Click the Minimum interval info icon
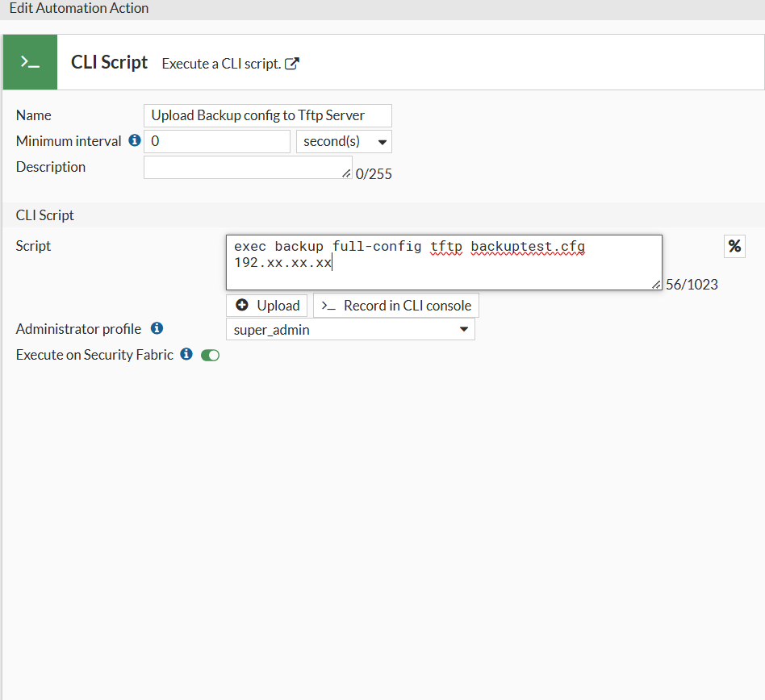Image resolution: width=765 pixels, height=700 pixels. (135, 140)
